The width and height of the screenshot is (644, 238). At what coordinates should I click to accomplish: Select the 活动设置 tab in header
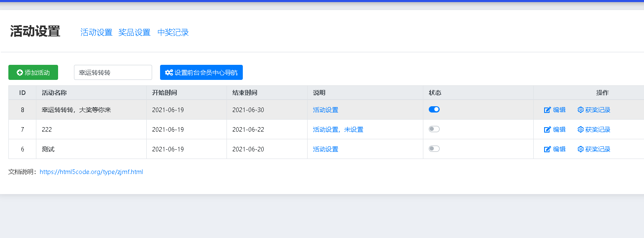[97, 32]
